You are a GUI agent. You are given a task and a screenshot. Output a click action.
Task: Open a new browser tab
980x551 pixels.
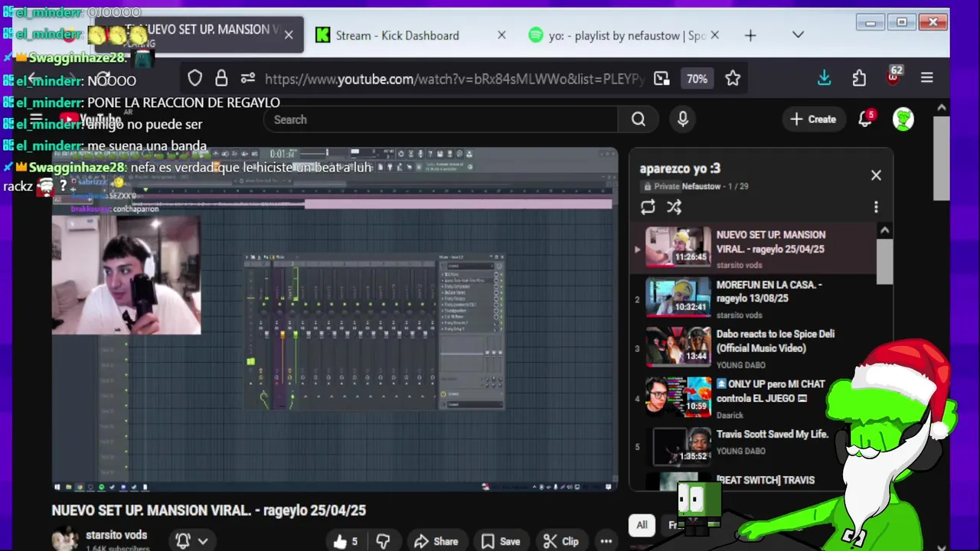point(750,35)
